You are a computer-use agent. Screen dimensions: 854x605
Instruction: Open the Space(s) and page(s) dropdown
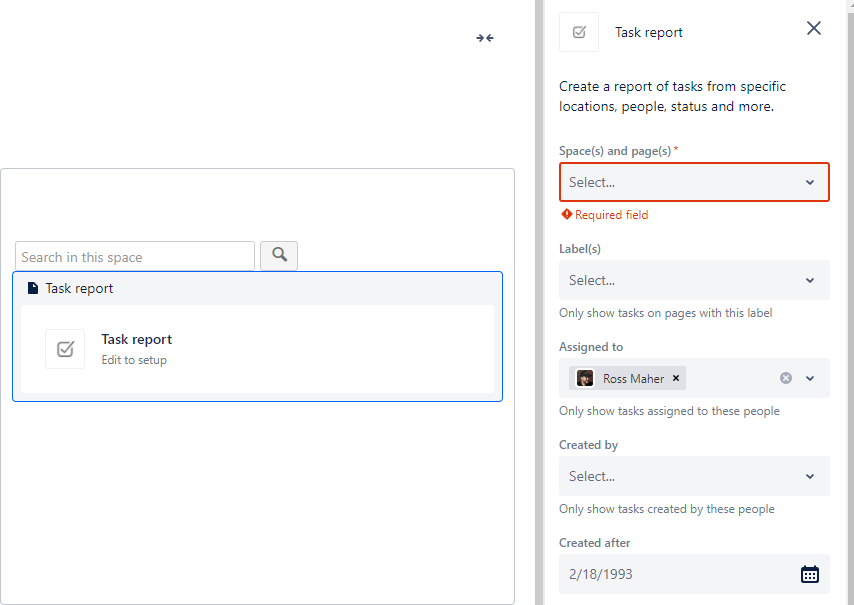[694, 182]
